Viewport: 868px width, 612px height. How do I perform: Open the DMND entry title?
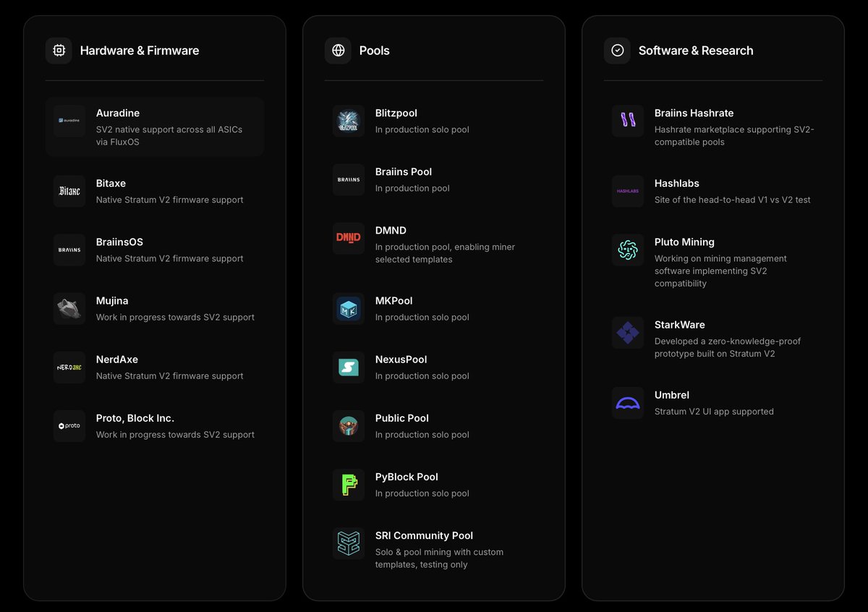point(391,230)
